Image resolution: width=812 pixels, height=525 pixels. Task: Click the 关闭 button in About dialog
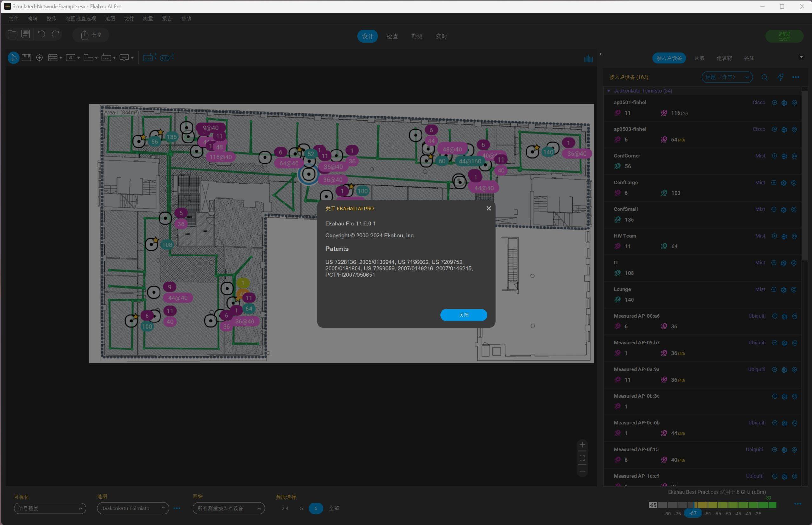click(x=463, y=315)
